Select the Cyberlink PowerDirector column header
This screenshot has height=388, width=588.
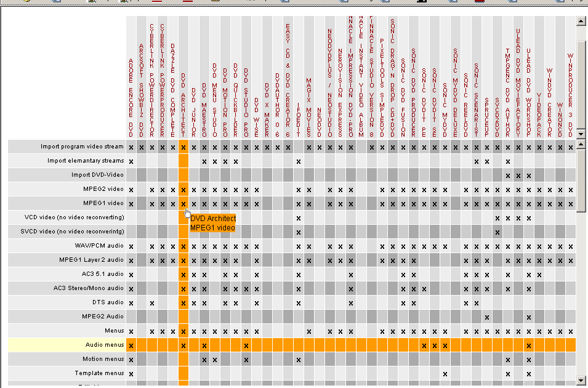coord(152,80)
